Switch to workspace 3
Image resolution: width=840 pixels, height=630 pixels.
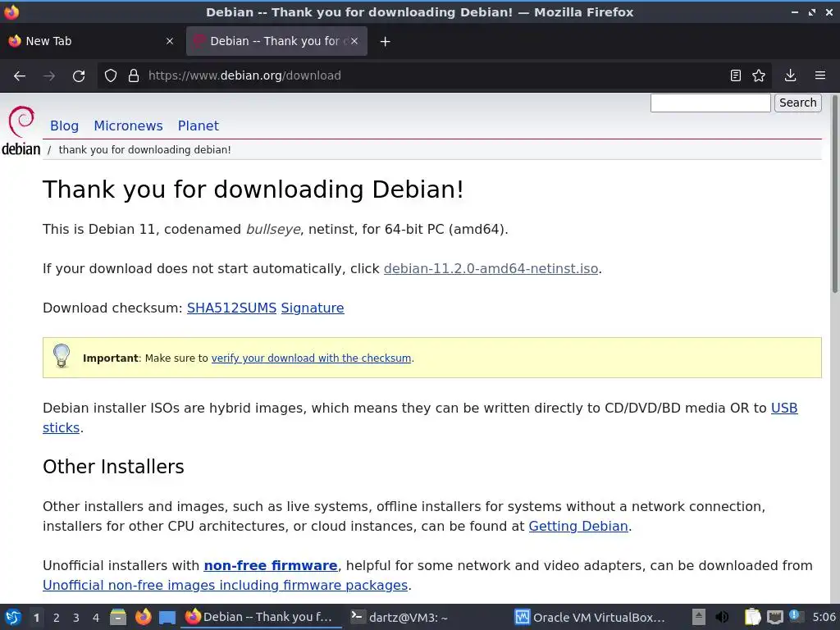tap(76, 618)
